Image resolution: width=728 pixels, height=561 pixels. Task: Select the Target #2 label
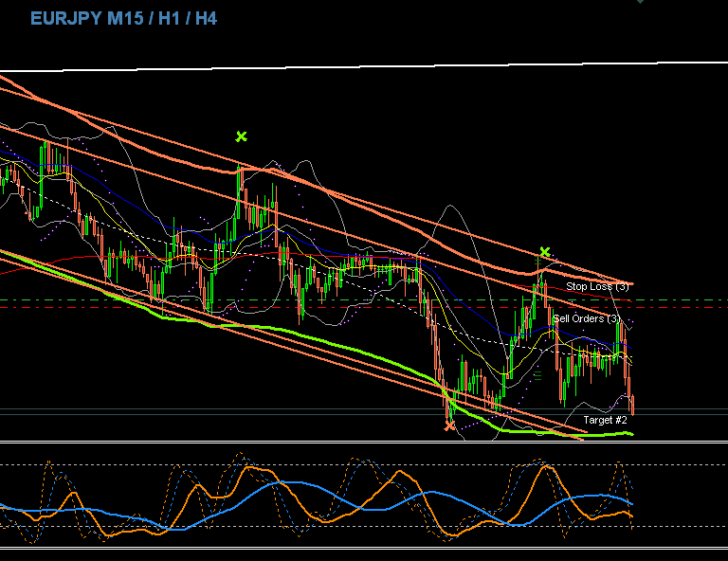(x=605, y=420)
